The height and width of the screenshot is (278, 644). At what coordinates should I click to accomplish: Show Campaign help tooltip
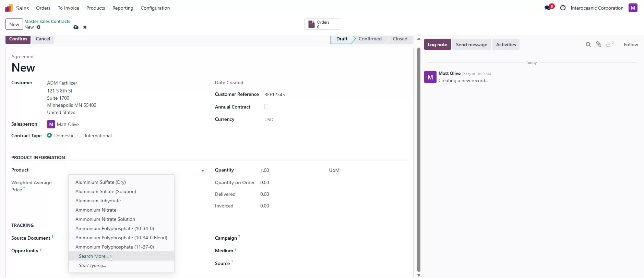pos(239,237)
